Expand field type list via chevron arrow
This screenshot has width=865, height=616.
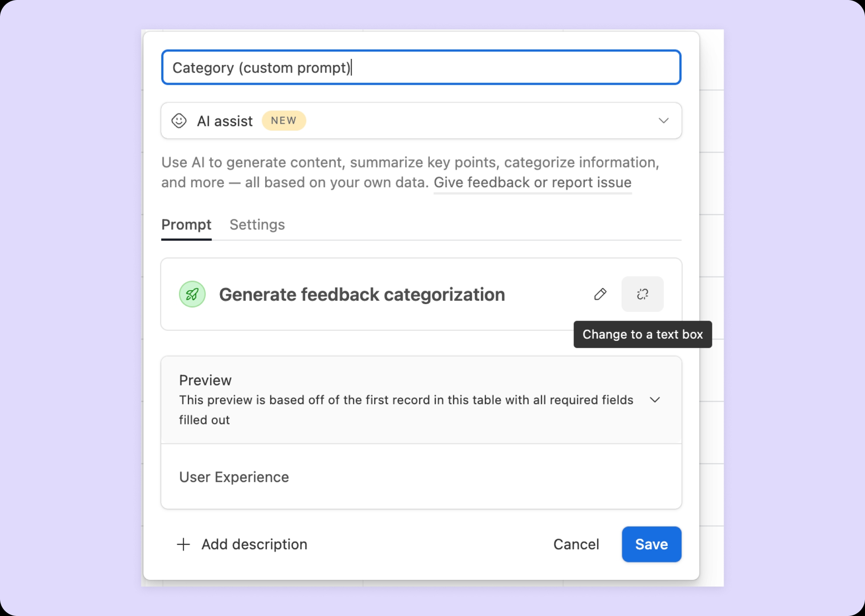(x=663, y=121)
